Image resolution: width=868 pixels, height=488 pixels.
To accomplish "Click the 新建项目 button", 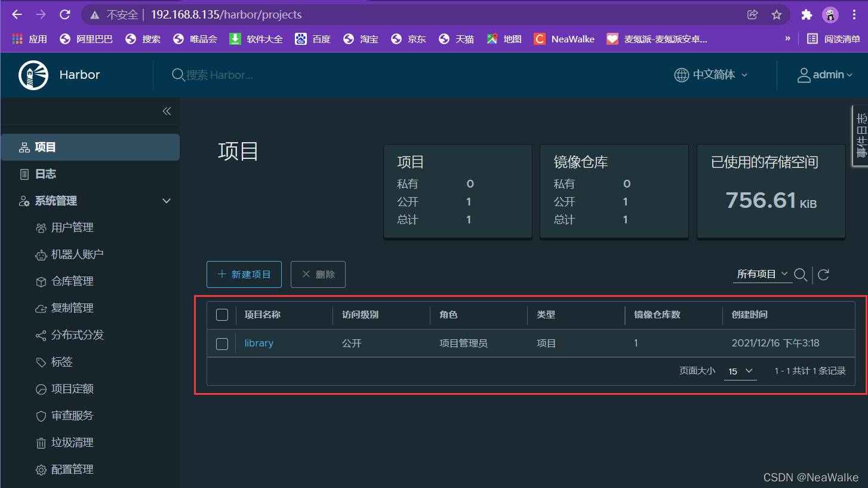I will tap(244, 274).
